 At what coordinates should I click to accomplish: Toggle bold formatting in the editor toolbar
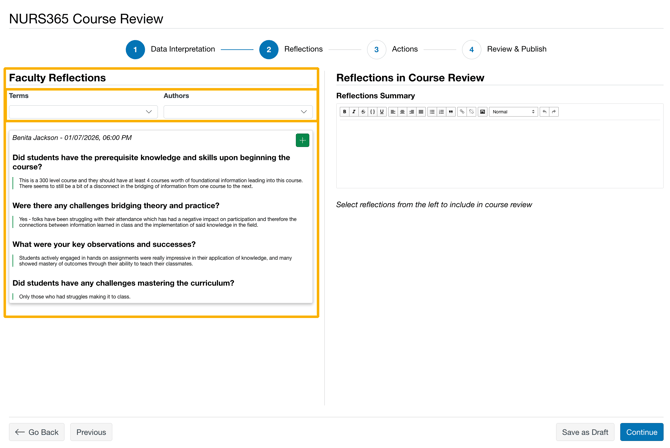(344, 112)
